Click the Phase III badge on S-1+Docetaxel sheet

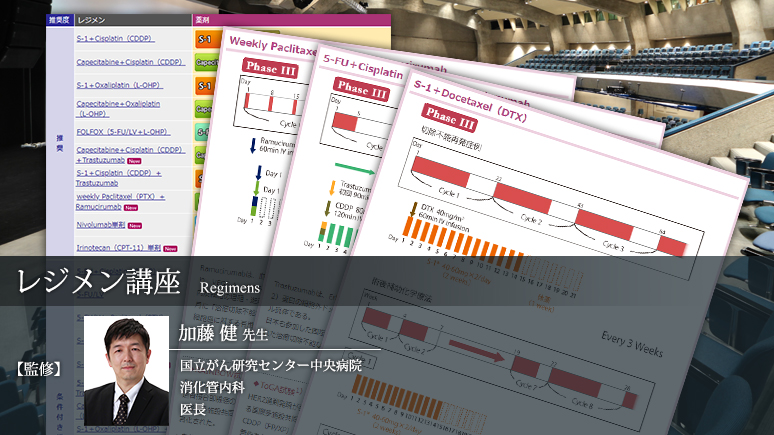(x=449, y=118)
